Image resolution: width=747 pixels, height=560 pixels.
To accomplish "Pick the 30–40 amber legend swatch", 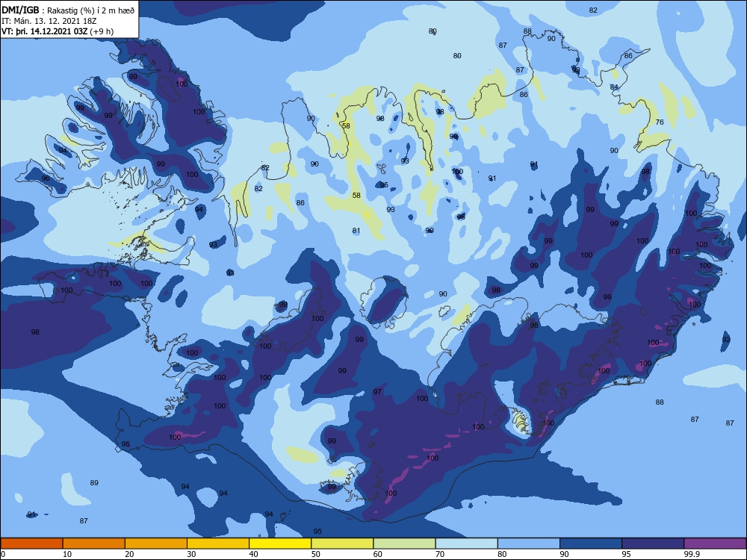I will click(x=218, y=544).
